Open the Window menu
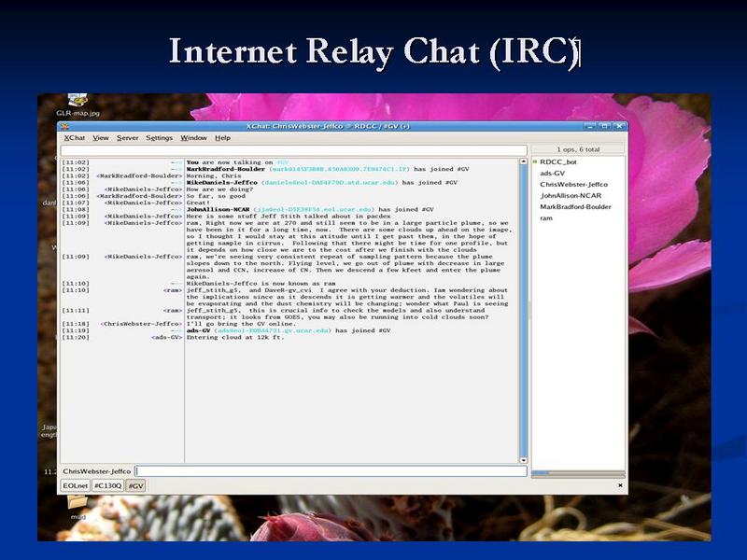This screenshot has height=560, width=747. [x=193, y=137]
